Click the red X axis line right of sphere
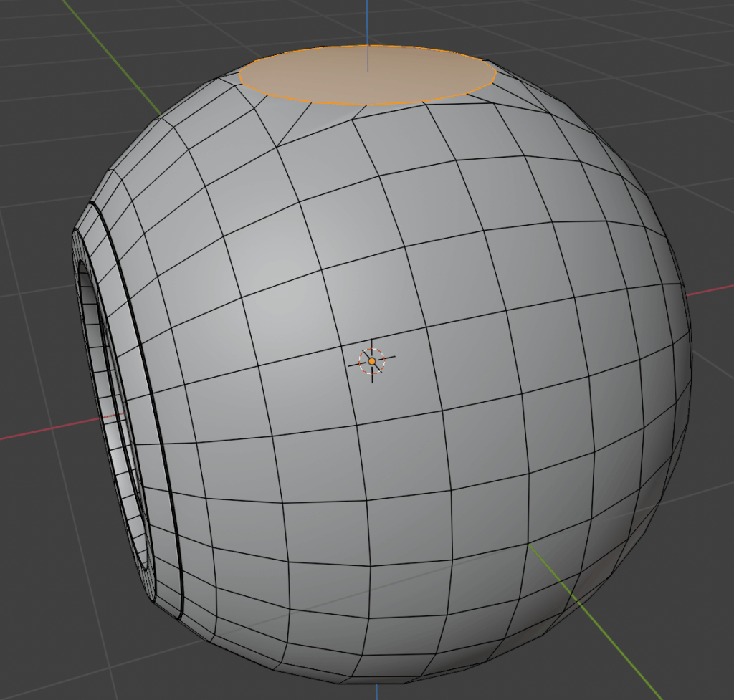Viewport: 734px width, 700px height. [x=710, y=290]
